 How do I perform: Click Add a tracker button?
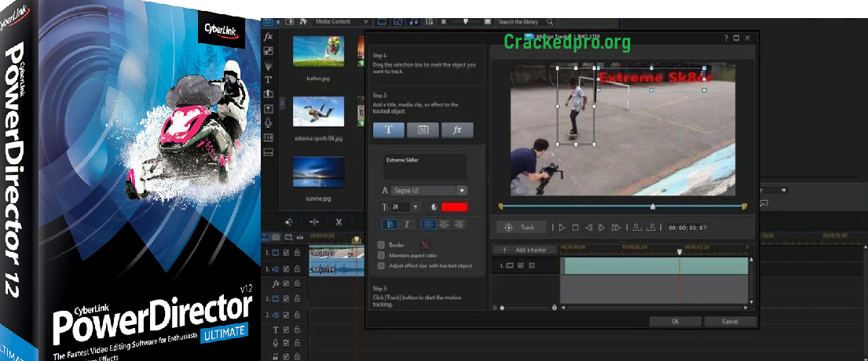524,250
